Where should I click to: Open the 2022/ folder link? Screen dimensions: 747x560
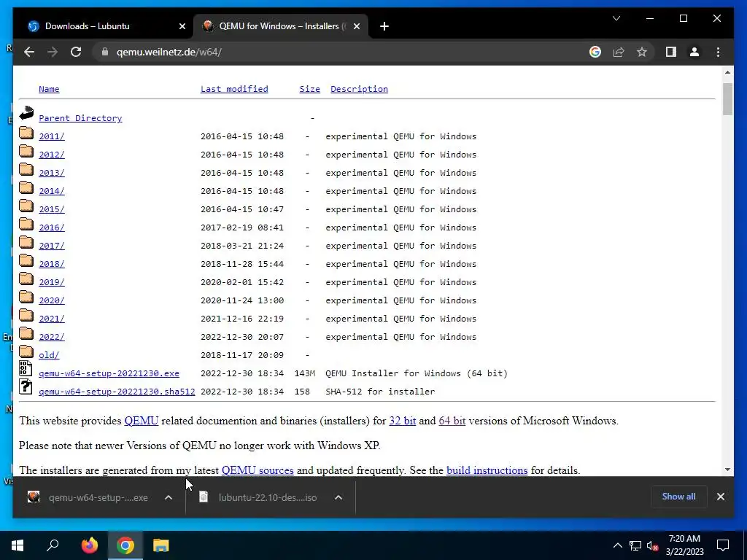pyautogui.click(x=52, y=337)
